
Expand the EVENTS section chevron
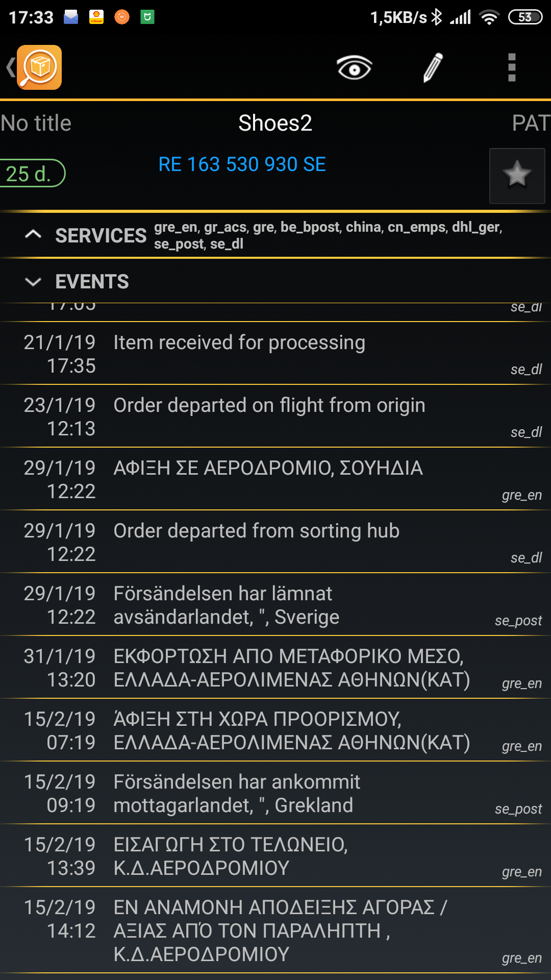33,282
